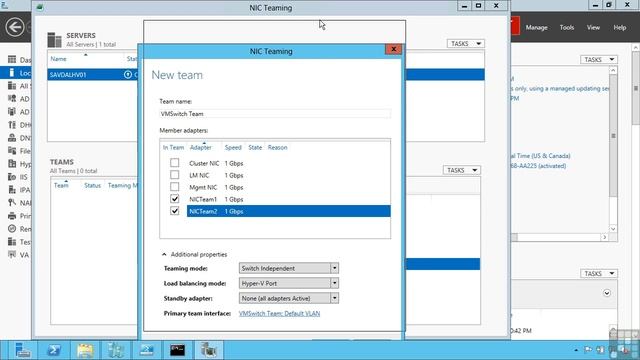Screen dimensions: 640x360
Task: Uncheck the NICTeam1 adapter box
Action: [x=175, y=199]
